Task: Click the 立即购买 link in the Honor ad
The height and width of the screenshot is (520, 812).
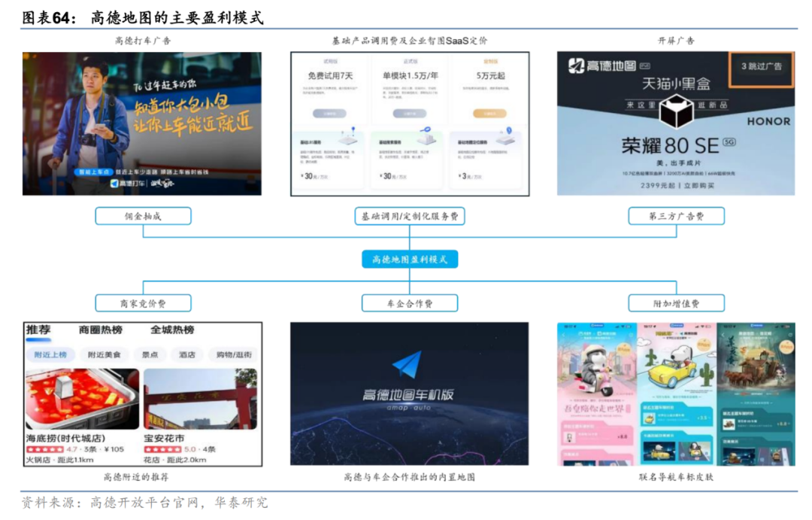Action: coord(703,184)
